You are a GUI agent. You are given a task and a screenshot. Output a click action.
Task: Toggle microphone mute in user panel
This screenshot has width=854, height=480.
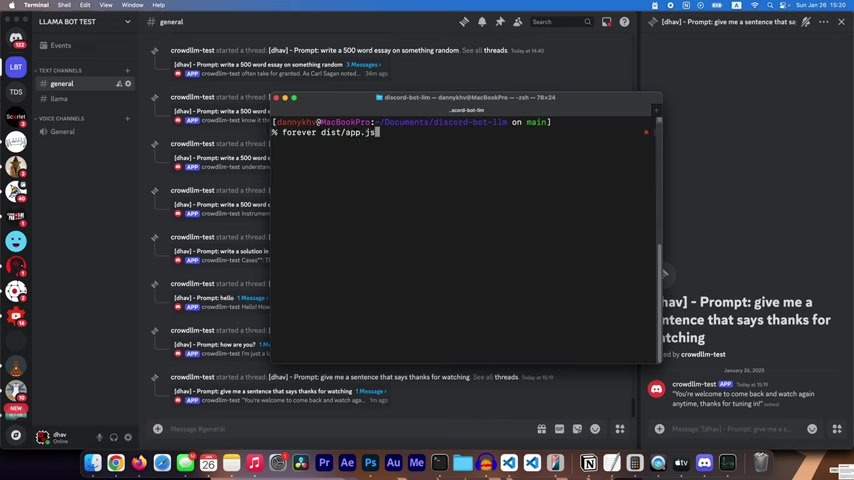pos(99,437)
